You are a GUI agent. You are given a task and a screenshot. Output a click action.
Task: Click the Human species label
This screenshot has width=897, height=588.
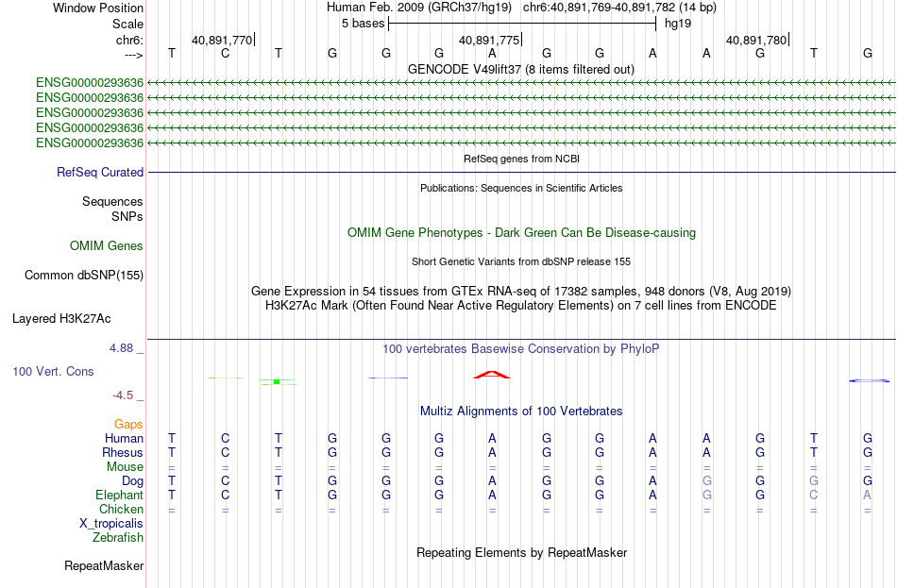tap(124, 439)
